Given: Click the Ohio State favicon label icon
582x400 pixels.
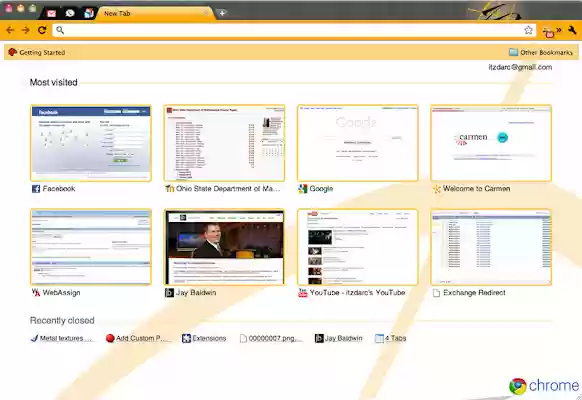Looking at the screenshot, I should [169, 189].
